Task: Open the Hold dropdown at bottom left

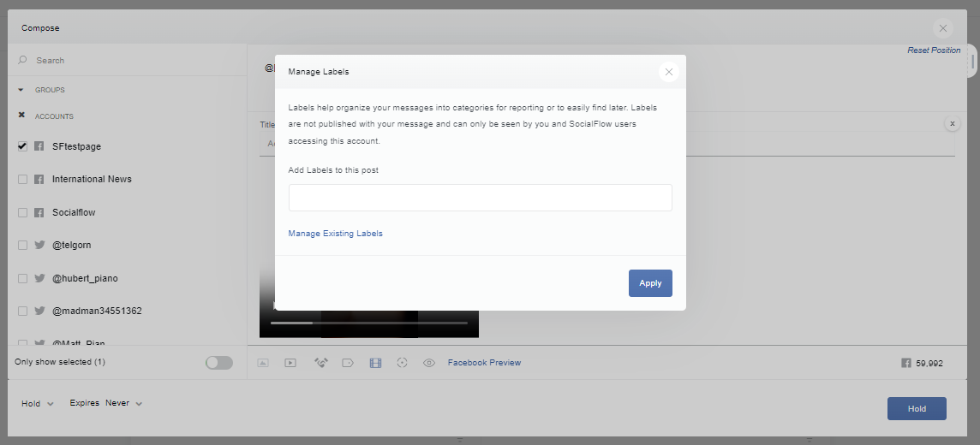Action: pyautogui.click(x=38, y=404)
